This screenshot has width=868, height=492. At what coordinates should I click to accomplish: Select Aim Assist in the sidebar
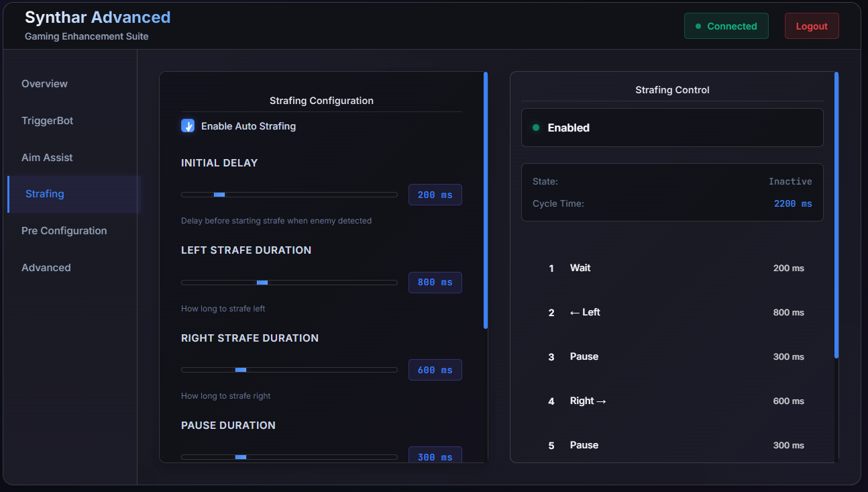47,158
